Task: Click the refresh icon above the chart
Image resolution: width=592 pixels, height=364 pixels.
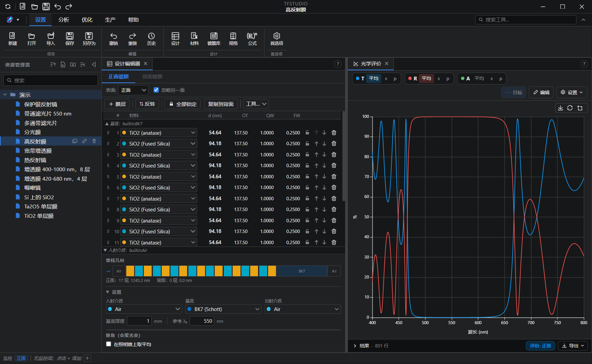Action: [x=570, y=108]
